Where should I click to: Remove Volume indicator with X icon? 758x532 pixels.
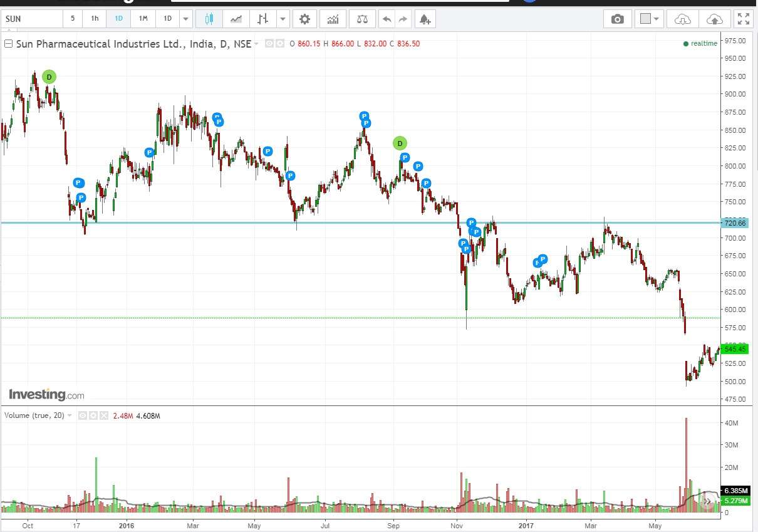(104, 415)
